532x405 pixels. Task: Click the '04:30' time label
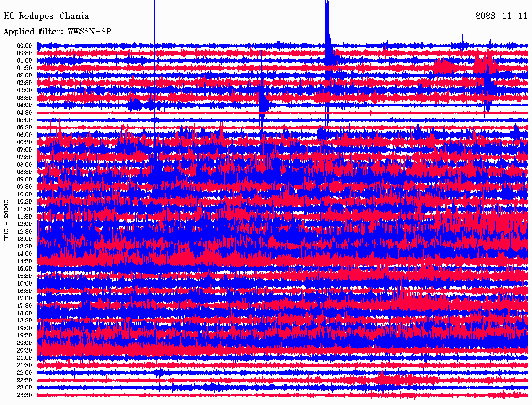tap(24, 113)
